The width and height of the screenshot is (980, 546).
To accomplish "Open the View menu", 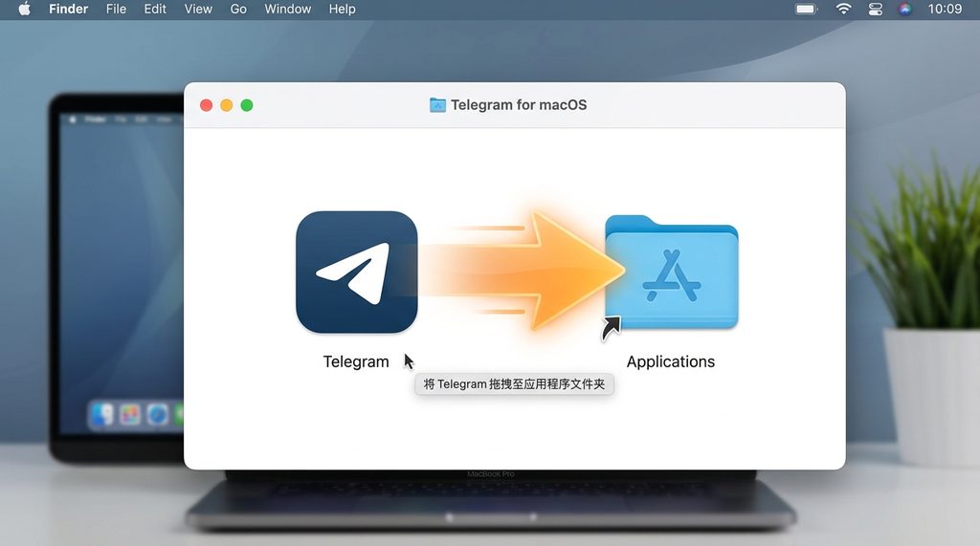I will coord(198,9).
